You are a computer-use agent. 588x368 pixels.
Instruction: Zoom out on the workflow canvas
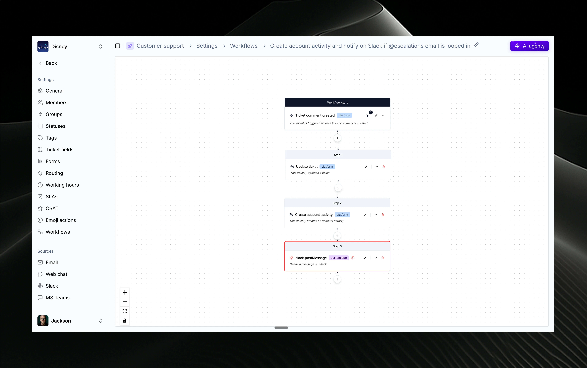pyautogui.click(x=125, y=302)
